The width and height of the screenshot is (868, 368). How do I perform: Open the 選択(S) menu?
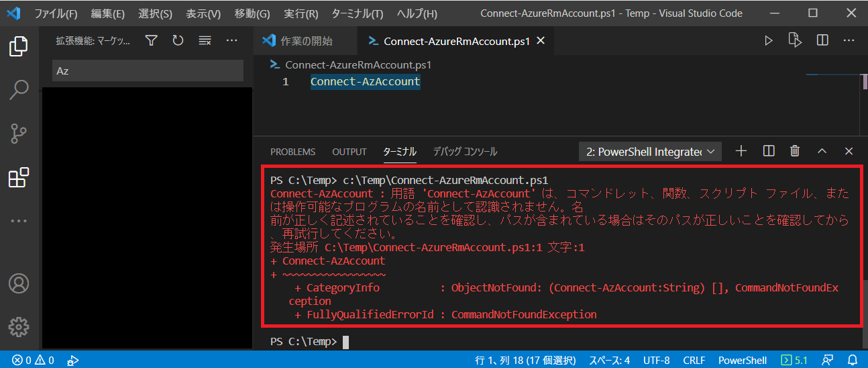(156, 13)
